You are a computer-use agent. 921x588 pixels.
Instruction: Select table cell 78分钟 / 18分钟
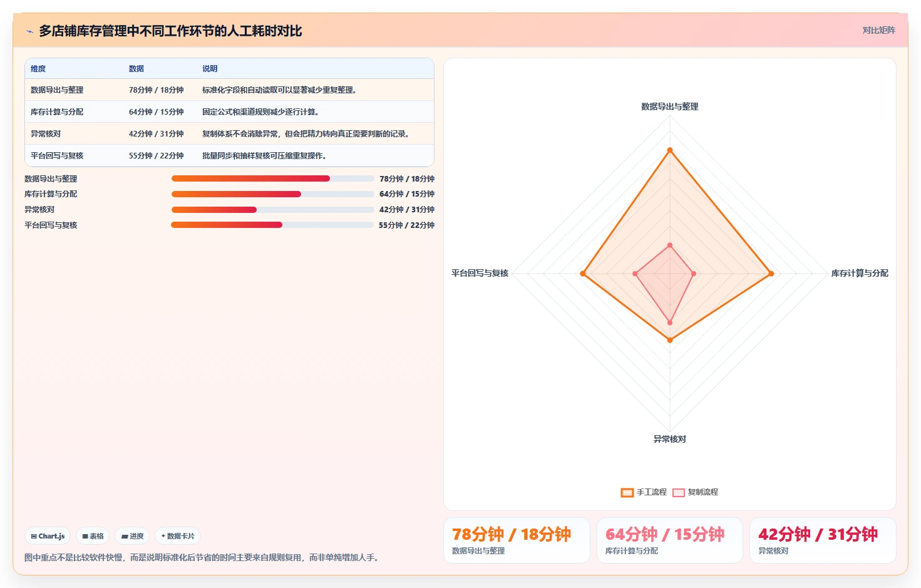point(156,90)
